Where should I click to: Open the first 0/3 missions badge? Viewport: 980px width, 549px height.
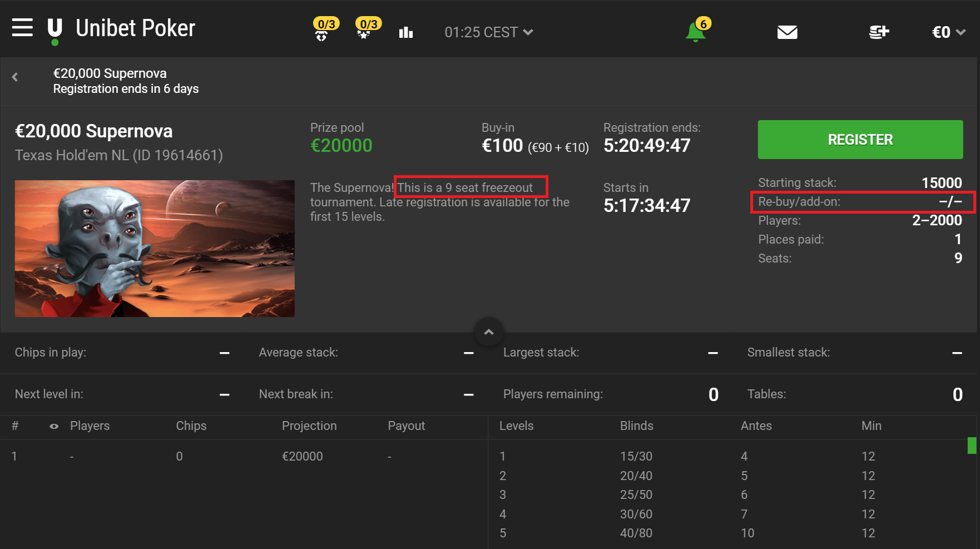[325, 29]
